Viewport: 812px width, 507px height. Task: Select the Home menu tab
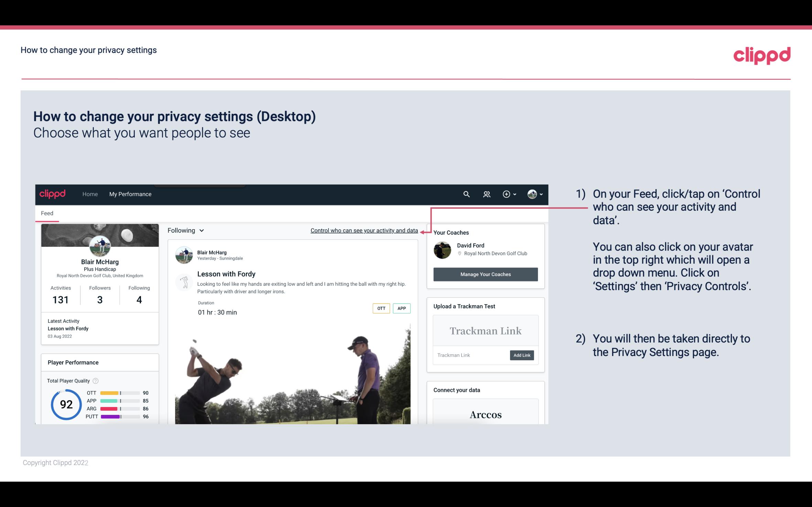pos(89,194)
